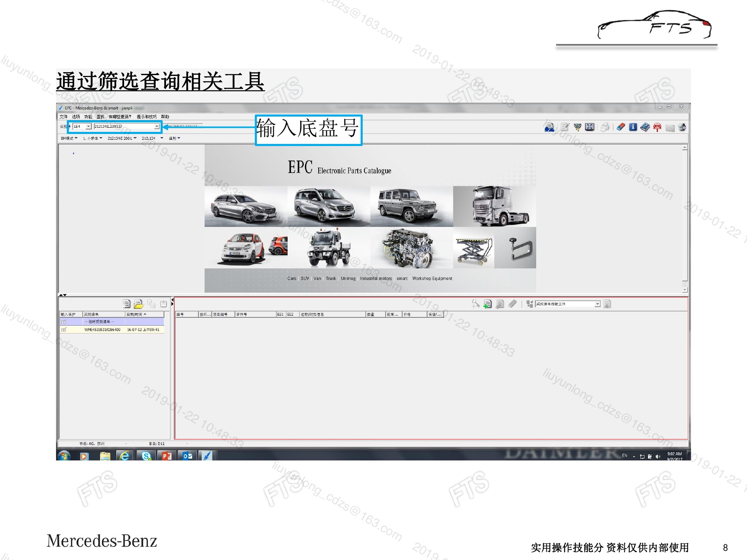Click the Truck link
Image resolution: width=747 pixels, height=560 pixels.
331,279
